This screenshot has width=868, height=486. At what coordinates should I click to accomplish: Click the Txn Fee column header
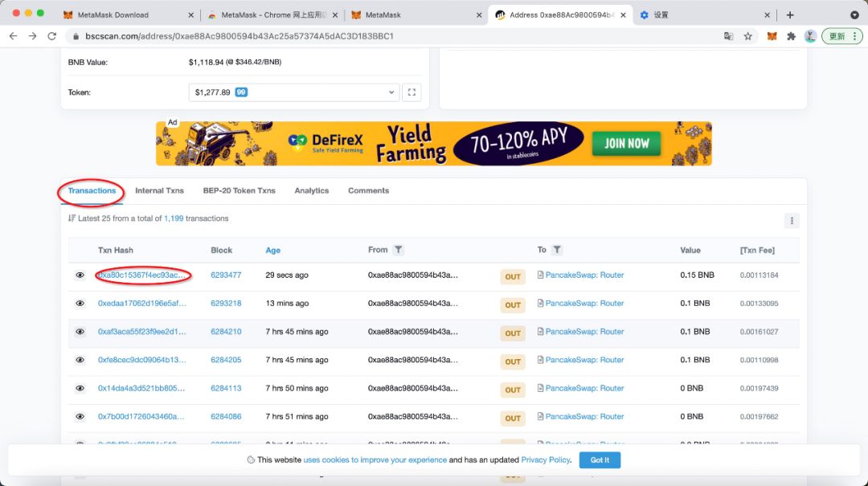757,250
